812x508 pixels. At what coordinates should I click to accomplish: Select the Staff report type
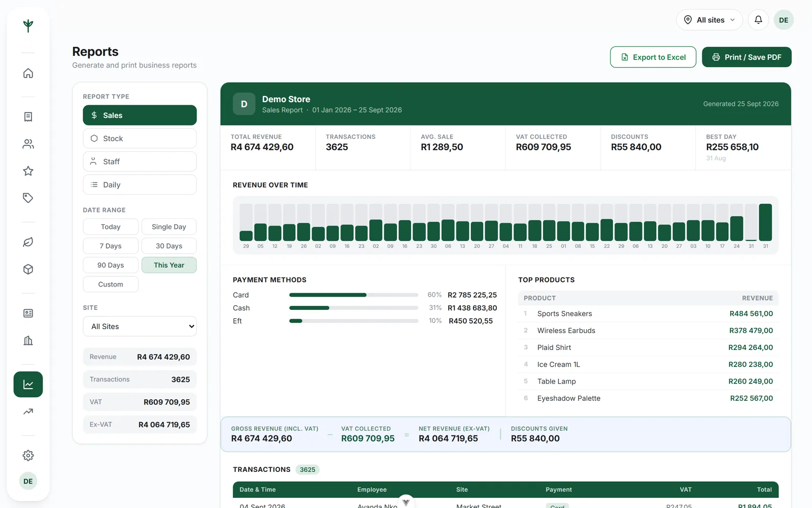coord(140,162)
